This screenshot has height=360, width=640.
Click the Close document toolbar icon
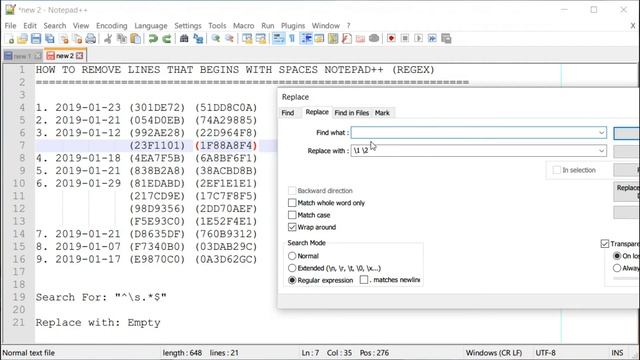click(x=64, y=39)
